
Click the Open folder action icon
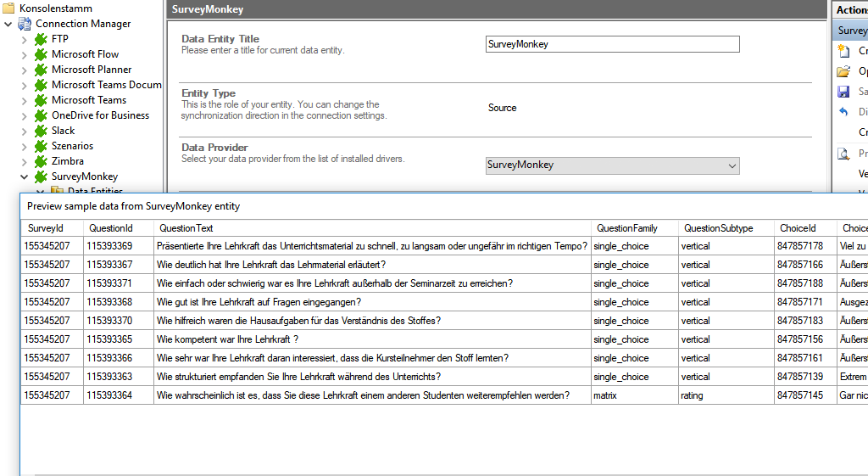click(843, 71)
